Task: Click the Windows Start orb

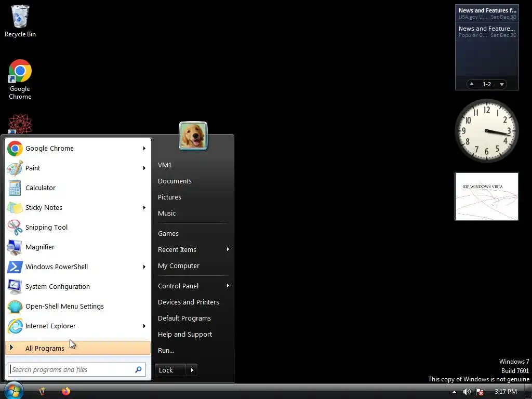Action: click(x=14, y=391)
